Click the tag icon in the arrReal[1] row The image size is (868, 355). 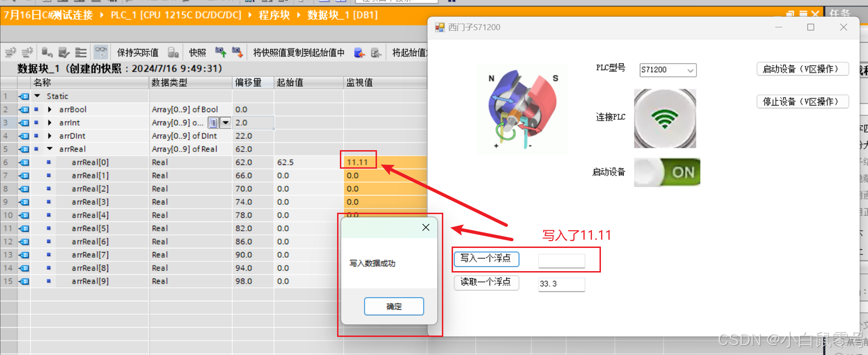[24, 176]
